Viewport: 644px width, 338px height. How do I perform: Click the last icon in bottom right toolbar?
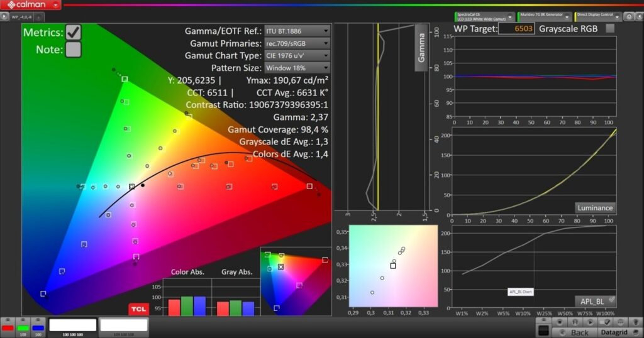pyautogui.click(x=635, y=322)
